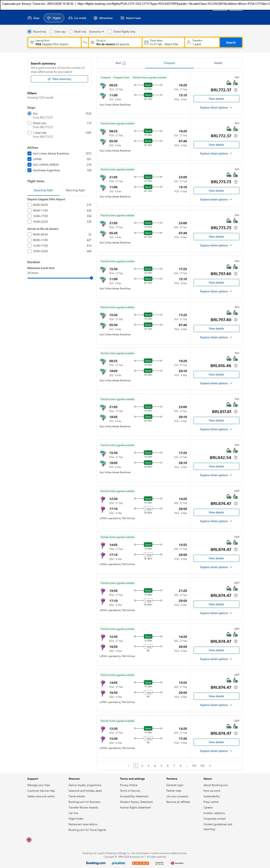Click the info icon next to Best tab
Screen dimensions: 270x868
point(124,63)
